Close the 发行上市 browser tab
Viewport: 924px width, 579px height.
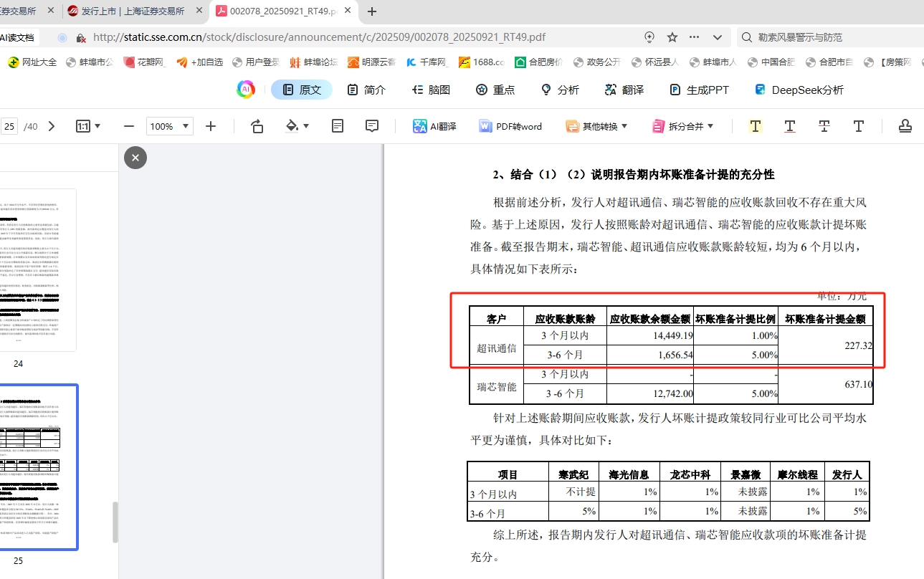click(199, 11)
